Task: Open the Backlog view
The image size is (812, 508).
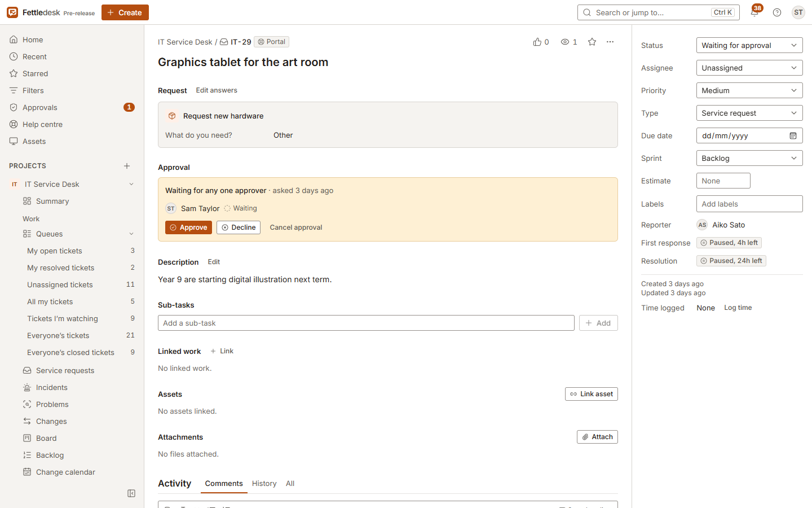Action: tap(79, 455)
